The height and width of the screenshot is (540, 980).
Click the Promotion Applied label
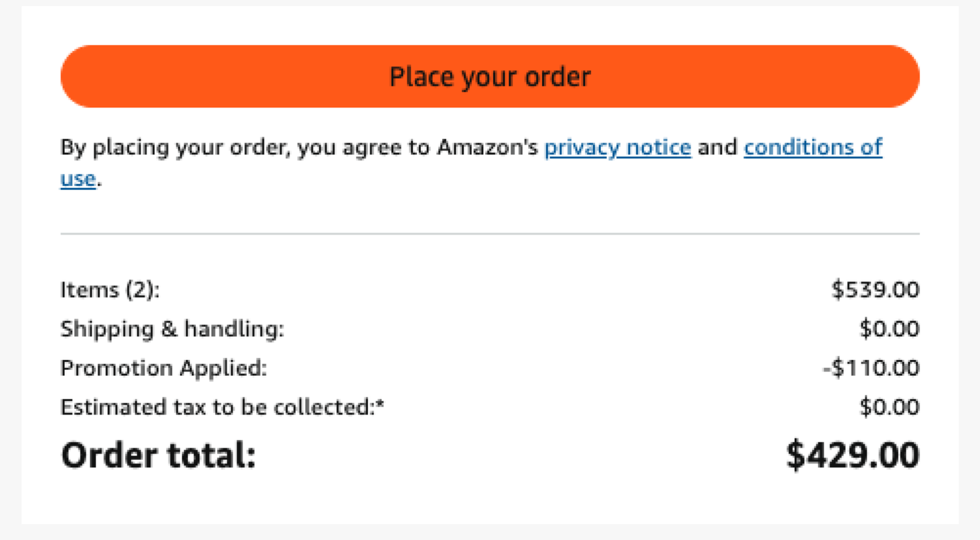click(164, 369)
